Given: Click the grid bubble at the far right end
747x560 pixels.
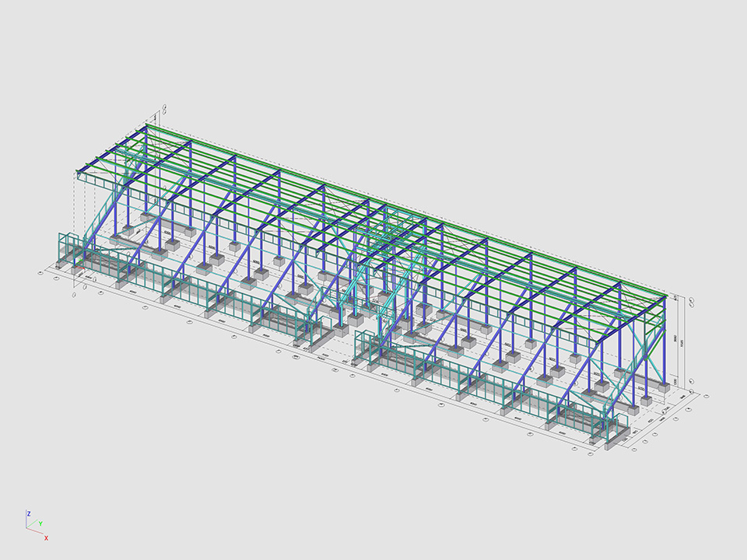Looking at the screenshot, I should [707, 397].
